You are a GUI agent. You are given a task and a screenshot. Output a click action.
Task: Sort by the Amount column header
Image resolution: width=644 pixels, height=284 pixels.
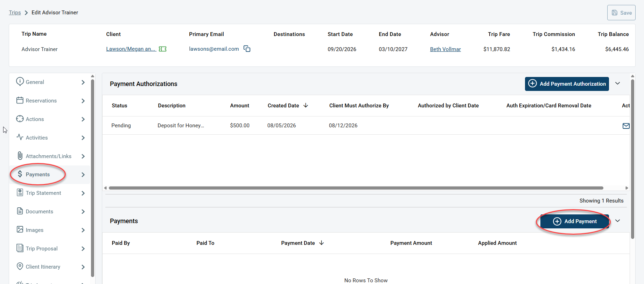tap(239, 106)
